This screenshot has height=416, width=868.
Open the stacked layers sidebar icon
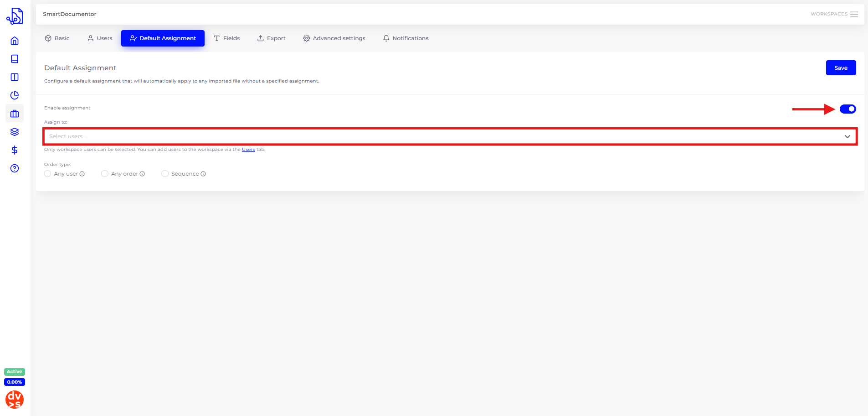pyautogui.click(x=15, y=132)
